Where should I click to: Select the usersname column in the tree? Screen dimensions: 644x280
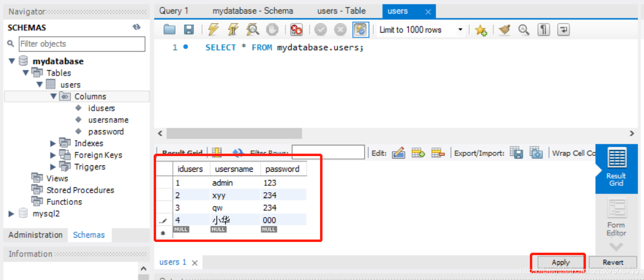coord(108,120)
